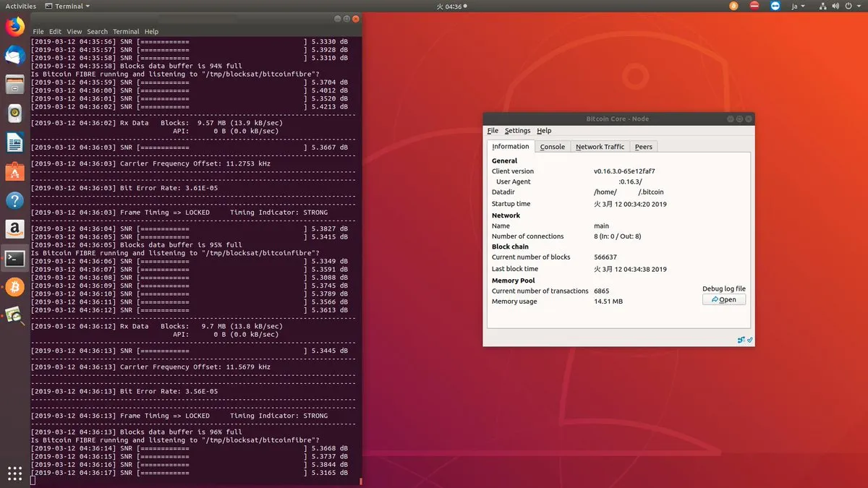The height and width of the screenshot is (488, 868).
Task: Open the Terminal menu in Terminal menubar
Action: 126,32
